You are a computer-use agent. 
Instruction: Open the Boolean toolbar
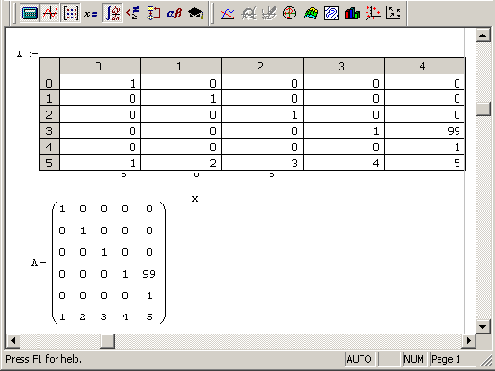point(133,13)
